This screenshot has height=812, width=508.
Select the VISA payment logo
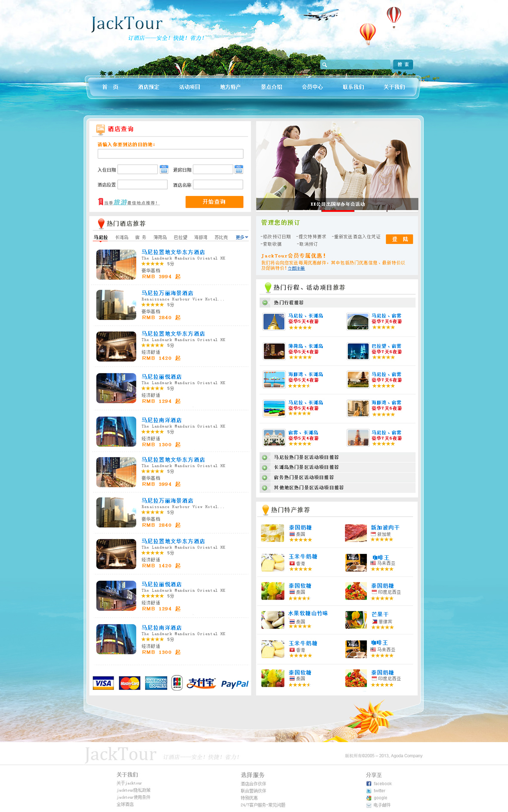tap(103, 683)
